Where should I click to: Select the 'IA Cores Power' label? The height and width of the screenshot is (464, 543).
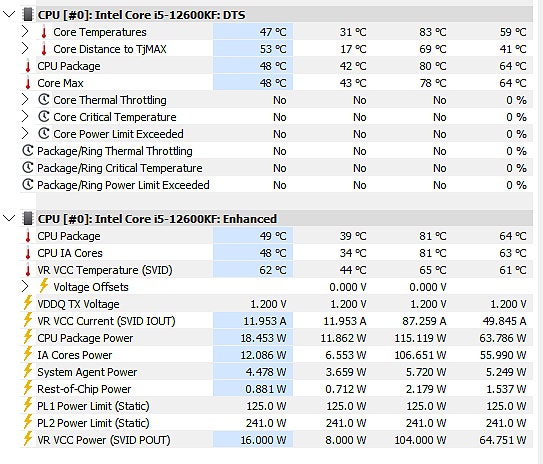click(x=75, y=355)
